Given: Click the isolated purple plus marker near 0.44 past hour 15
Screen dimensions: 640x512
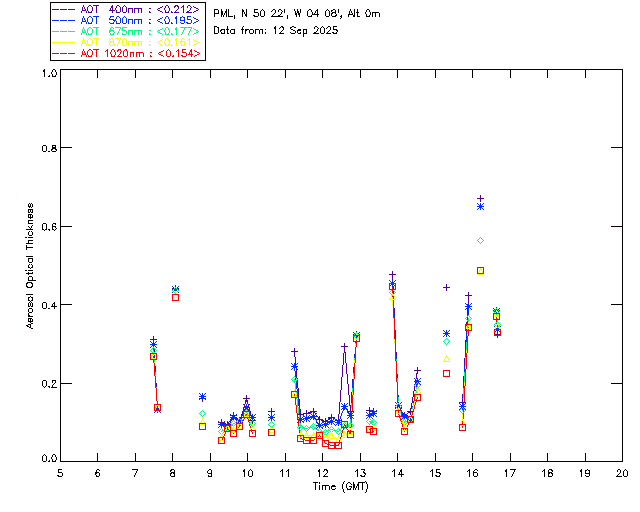Looking at the screenshot, I should 447,287.
